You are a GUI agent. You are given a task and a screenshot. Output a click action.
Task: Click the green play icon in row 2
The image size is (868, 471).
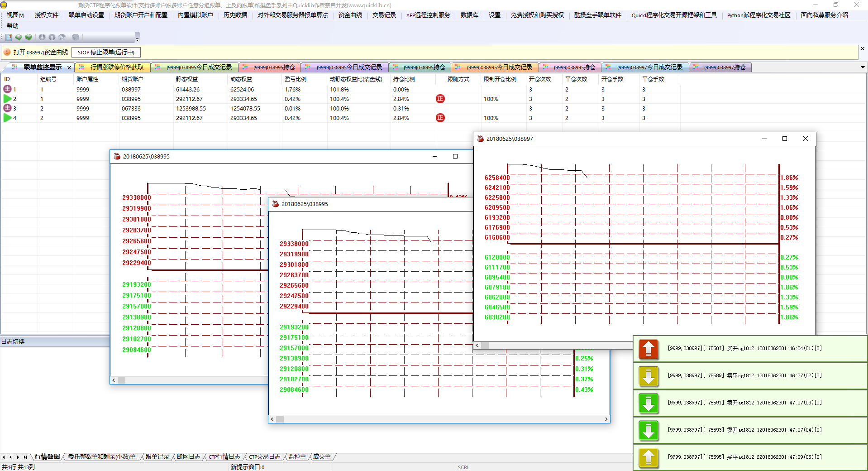pyautogui.click(x=7, y=99)
